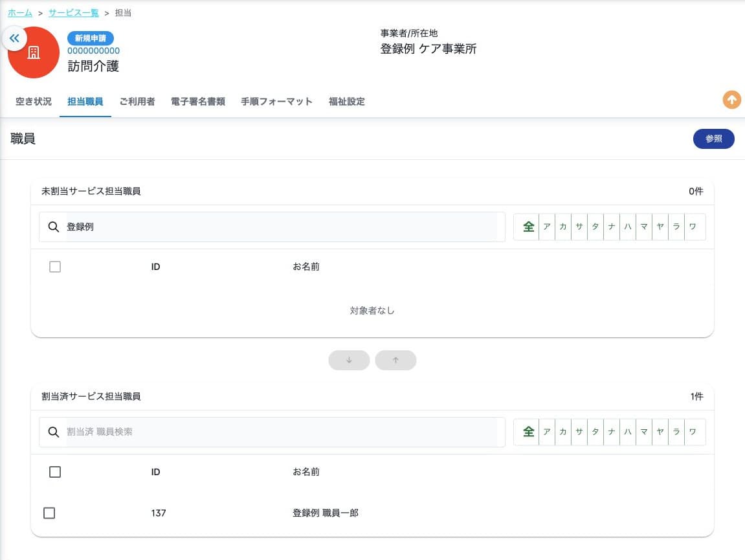Click the down arrow assign button
The width and height of the screenshot is (745, 560).
[350, 361]
